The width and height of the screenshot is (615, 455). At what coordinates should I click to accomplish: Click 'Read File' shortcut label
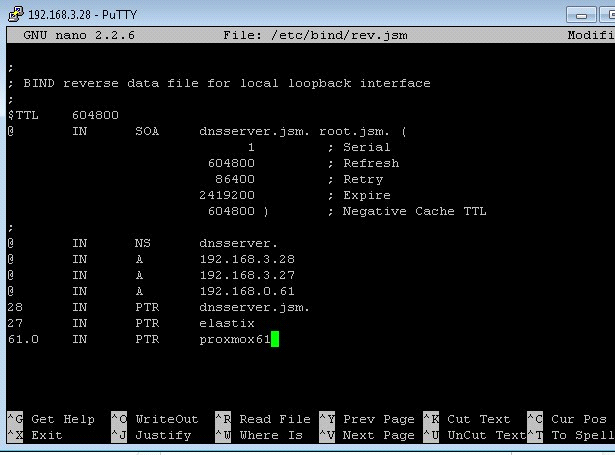click(x=275, y=419)
